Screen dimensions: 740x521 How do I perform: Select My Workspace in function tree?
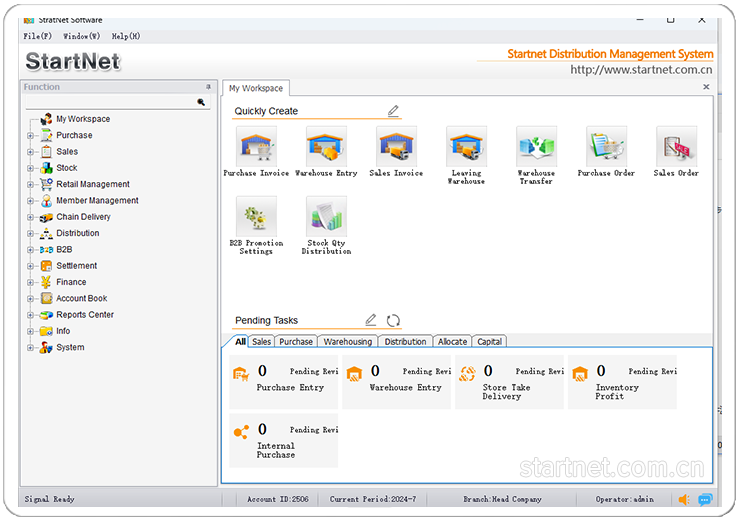pyautogui.click(x=83, y=119)
